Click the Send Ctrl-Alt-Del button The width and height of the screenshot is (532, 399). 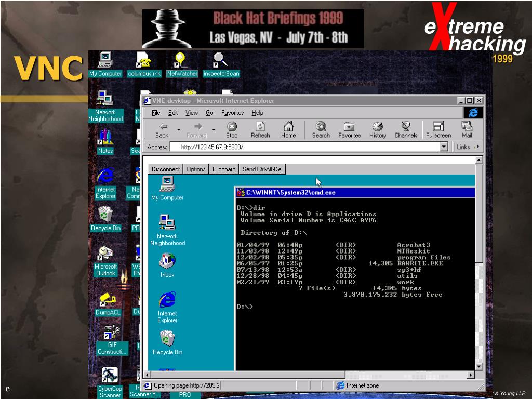click(x=262, y=169)
